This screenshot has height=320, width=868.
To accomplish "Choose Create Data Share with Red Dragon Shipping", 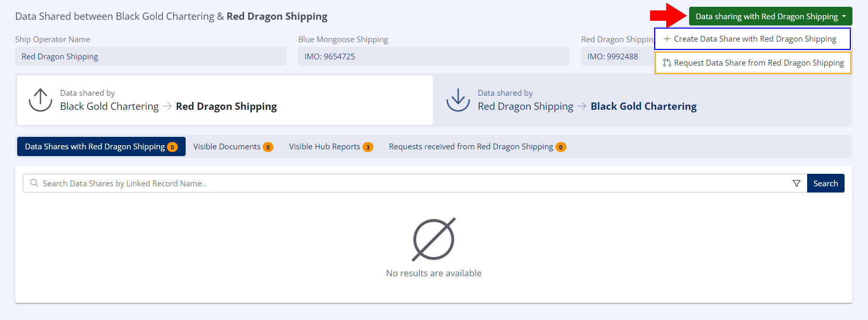I will pos(755,39).
